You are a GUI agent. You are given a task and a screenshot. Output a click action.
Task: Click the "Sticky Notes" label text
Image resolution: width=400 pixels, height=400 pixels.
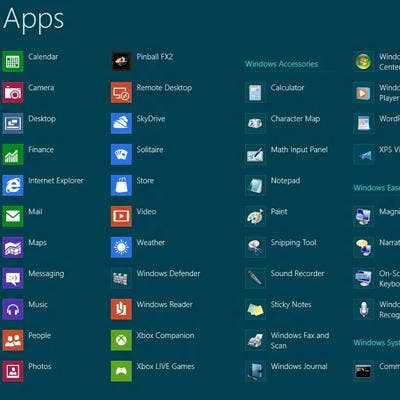291,305
